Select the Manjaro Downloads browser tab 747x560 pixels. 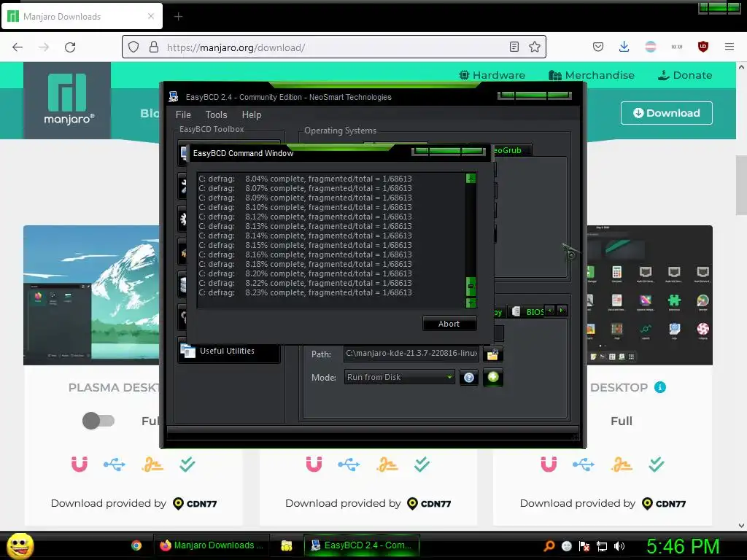(x=82, y=16)
